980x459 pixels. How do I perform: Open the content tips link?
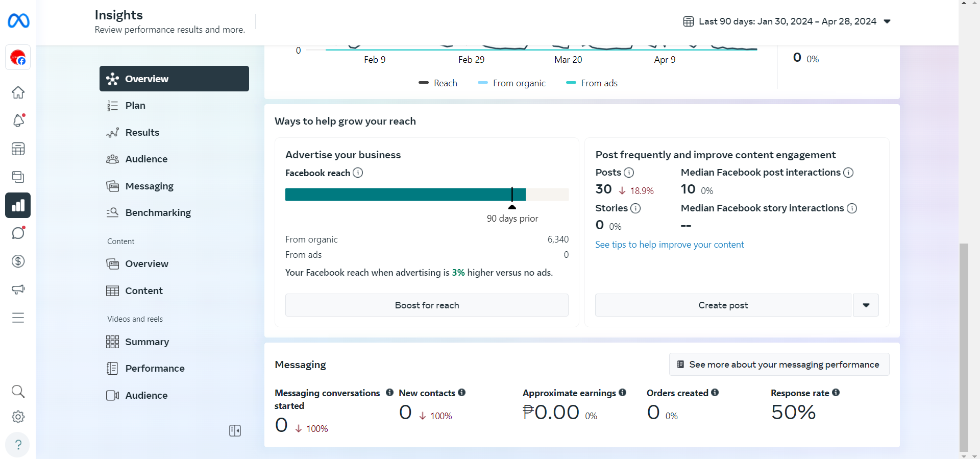click(x=669, y=245)
